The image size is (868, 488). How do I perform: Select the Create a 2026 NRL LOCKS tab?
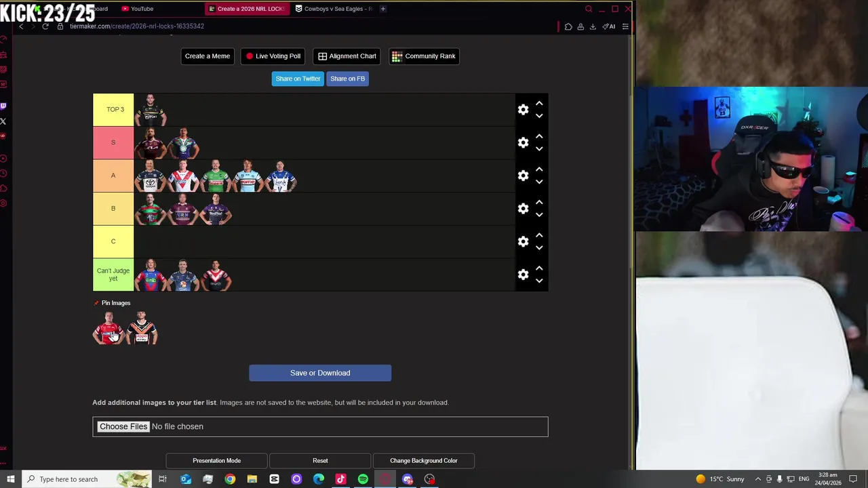[247, 9]
